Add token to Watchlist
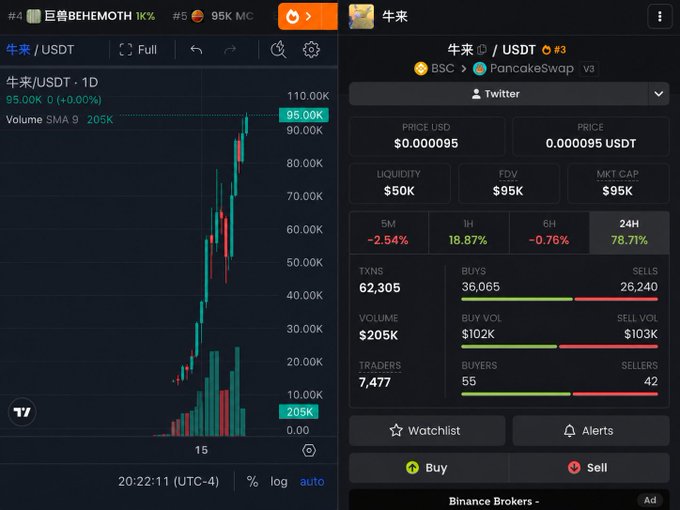This screenshot has width=680, height=510. [x=427, y=431]
